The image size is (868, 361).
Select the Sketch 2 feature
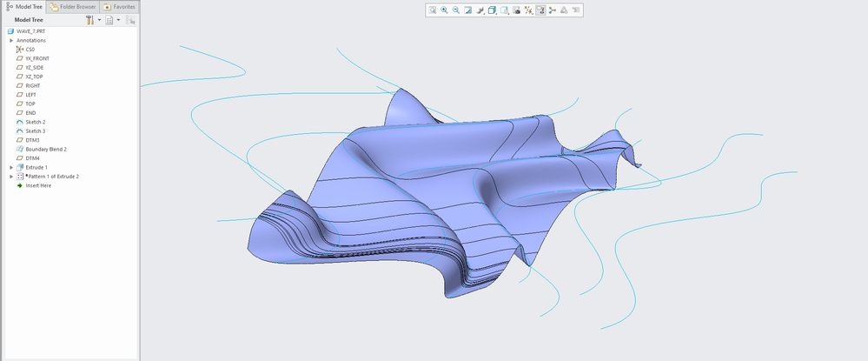[36, 122]
